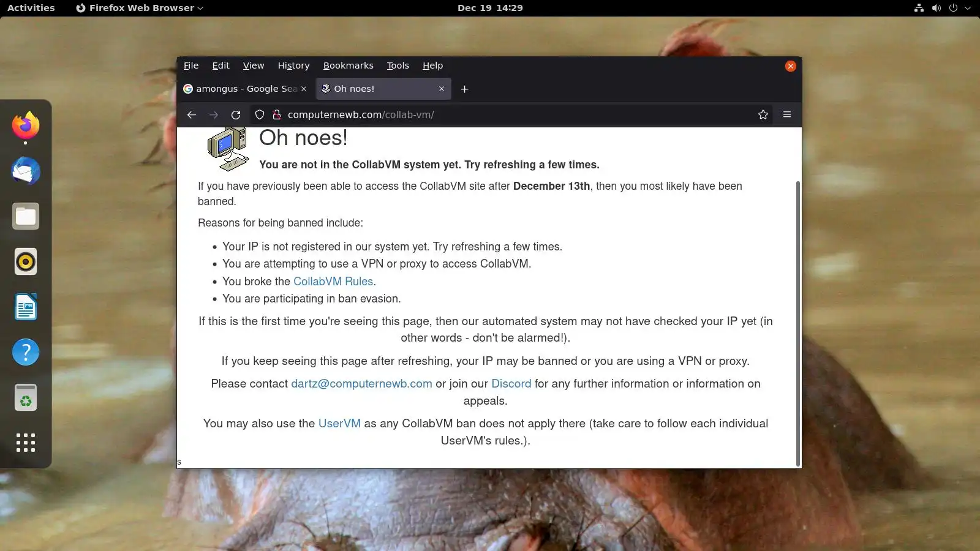Image resolution: width=980 pixels, height=551 pixels.
Task: Open the Bookmarks menu
Action: pyautogui.click(x=348, y=66)
